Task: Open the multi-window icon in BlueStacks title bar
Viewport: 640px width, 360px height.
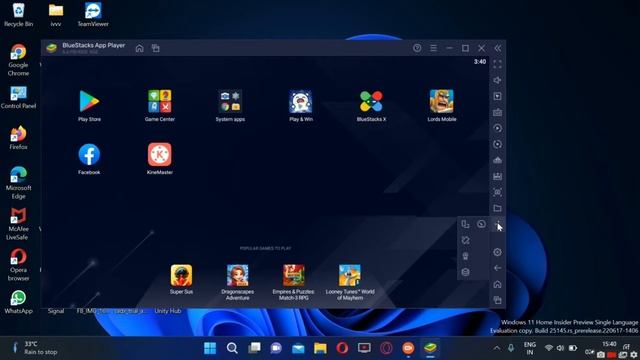Action: click(x=156, y=49)
